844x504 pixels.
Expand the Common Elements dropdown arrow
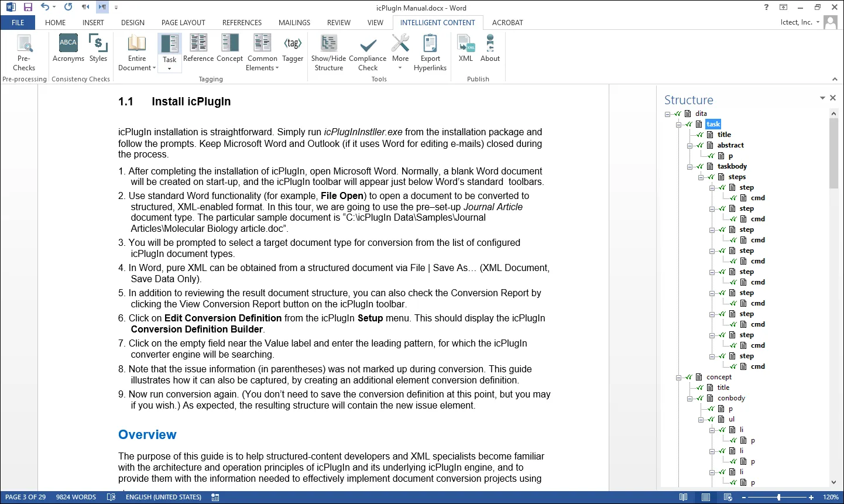pyautogui.click(x=277, y=68)
